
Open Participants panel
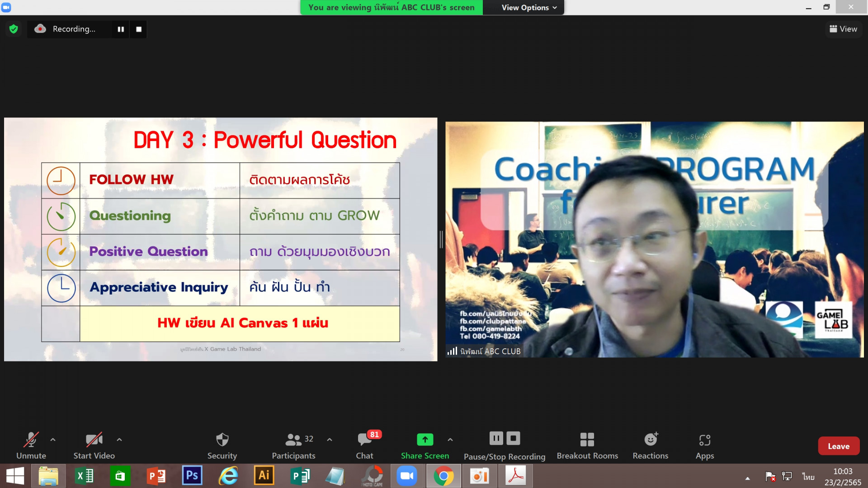(x=294, y=446)
